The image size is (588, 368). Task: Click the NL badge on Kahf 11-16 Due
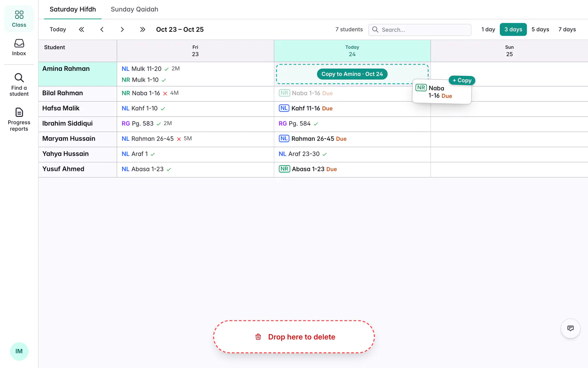[x=284, y=108]
